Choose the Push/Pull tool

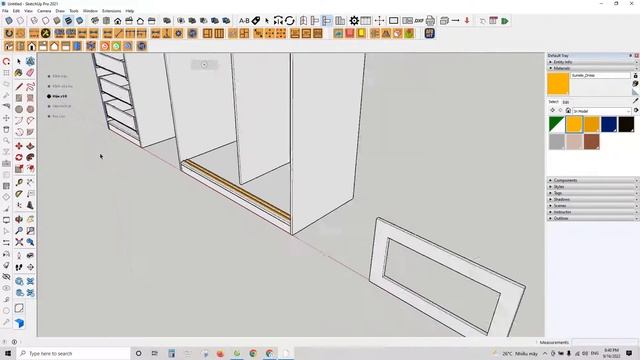30,146
